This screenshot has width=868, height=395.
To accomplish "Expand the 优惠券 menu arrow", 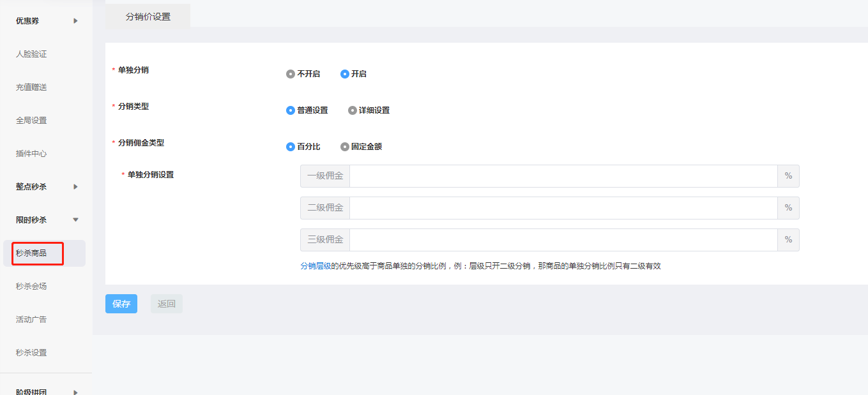I will (x=75, y=21).
